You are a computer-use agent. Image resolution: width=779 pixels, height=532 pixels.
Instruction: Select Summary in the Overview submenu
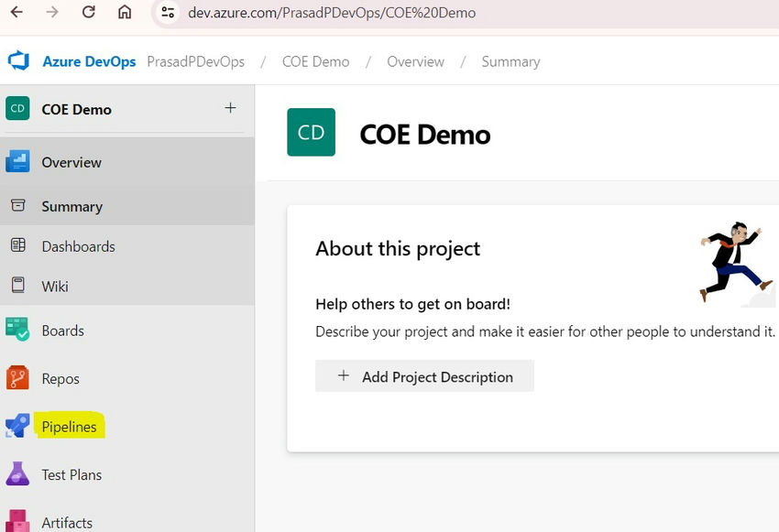click(x=71, y=207)
